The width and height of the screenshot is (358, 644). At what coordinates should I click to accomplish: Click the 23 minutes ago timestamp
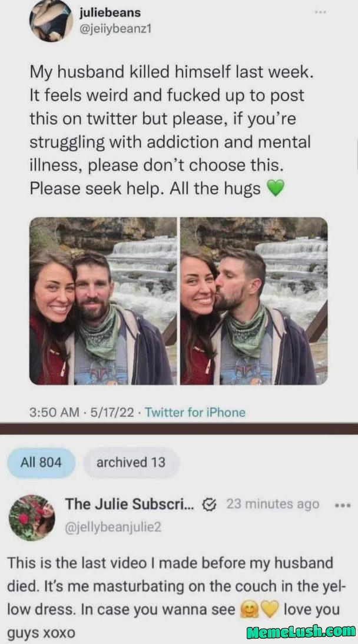[273, 504]
